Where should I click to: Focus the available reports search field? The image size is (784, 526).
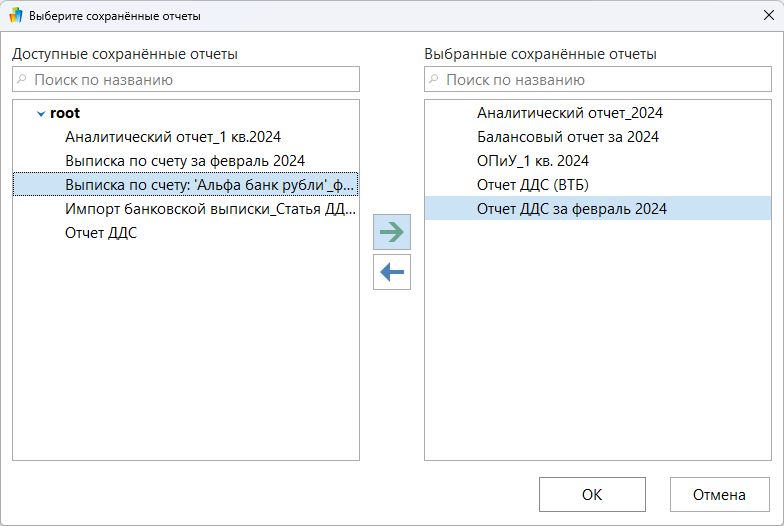coord(192,80)
